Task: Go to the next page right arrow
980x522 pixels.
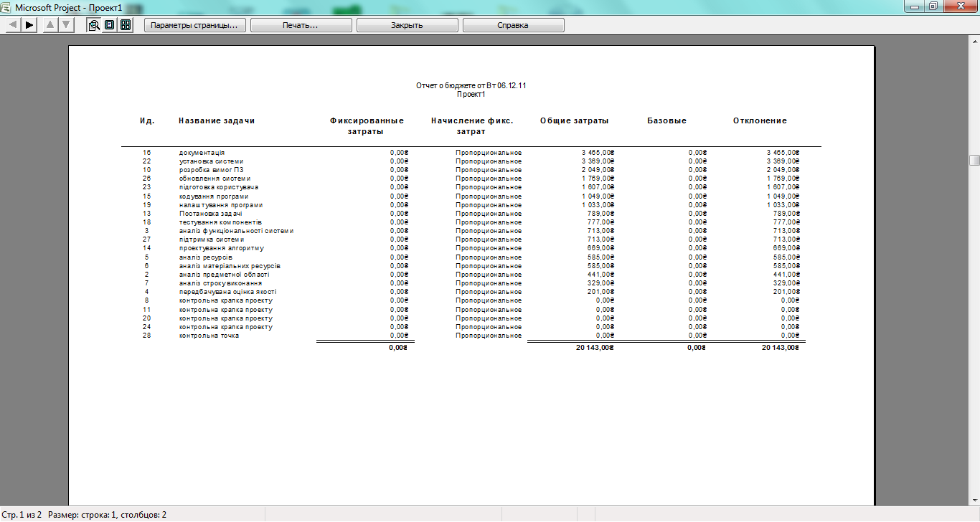Action: click(29, 25)
